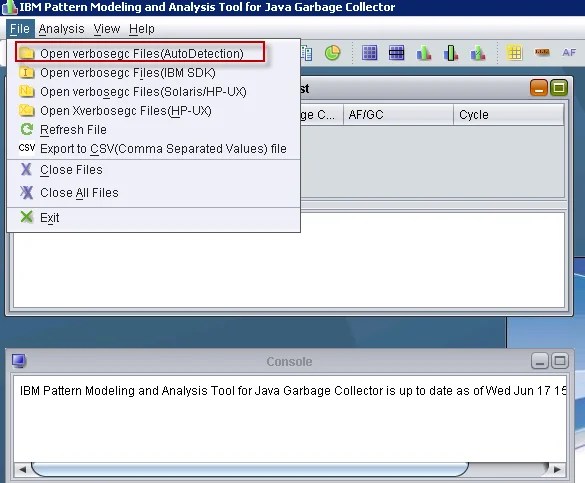Click the truncated 'ge C...' column header
The image size is (585, 483).
tap(322, 115)
